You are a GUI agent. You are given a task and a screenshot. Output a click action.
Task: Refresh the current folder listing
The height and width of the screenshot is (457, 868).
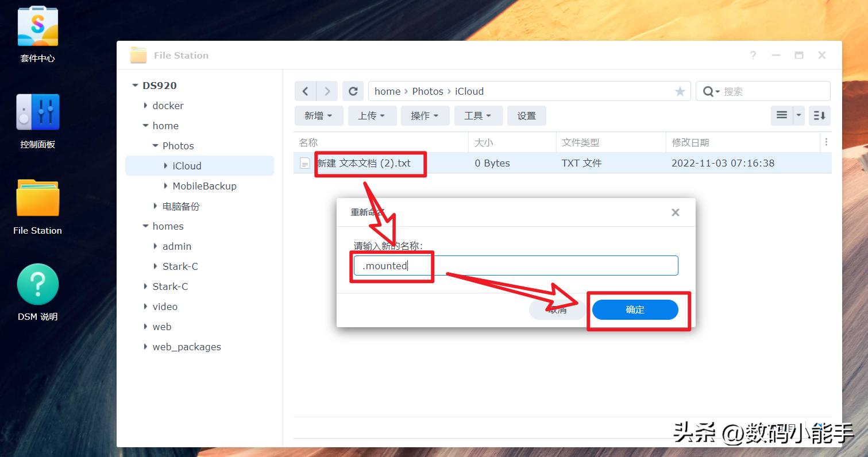click(x=353, y=91)
